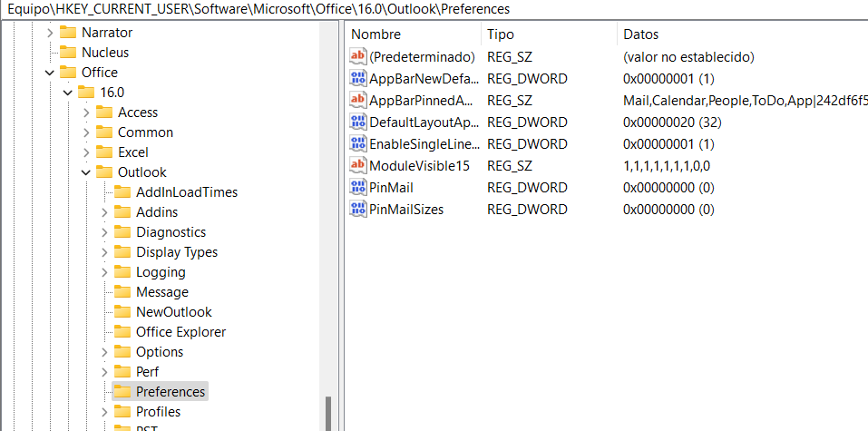Click the Office Explorer folder icon
Viewport: 868px width, 431px height.
tap(122, 331)
